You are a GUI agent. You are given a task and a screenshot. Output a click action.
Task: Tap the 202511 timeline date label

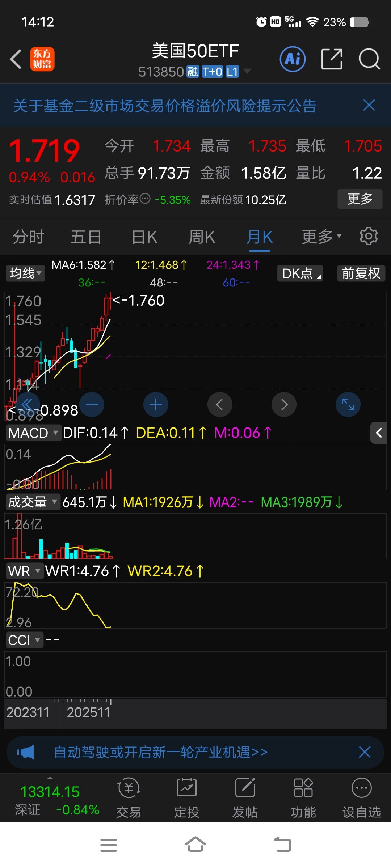pyautogui.click(x=88, y=712)
